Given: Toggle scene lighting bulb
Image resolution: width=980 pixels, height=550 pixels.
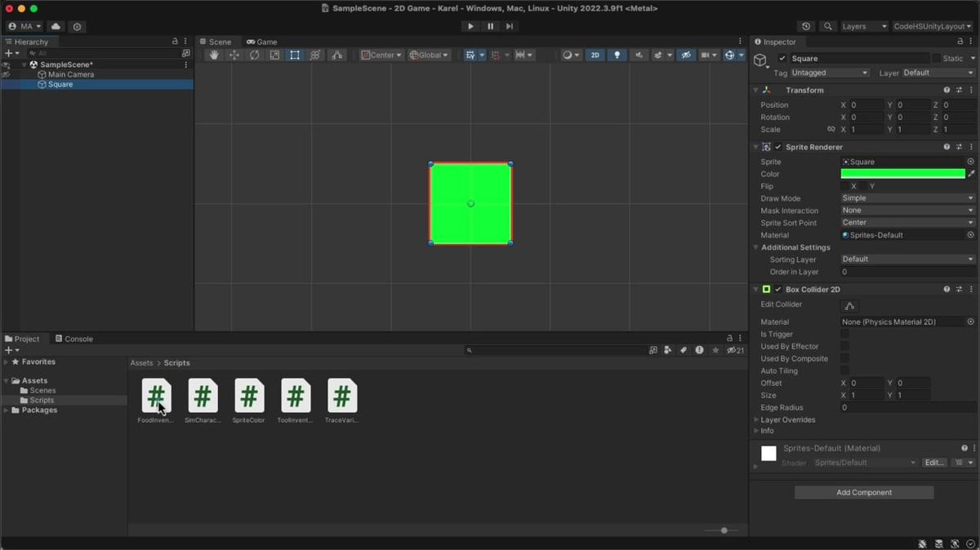Looking at the screenshot, I should (617, 55).
